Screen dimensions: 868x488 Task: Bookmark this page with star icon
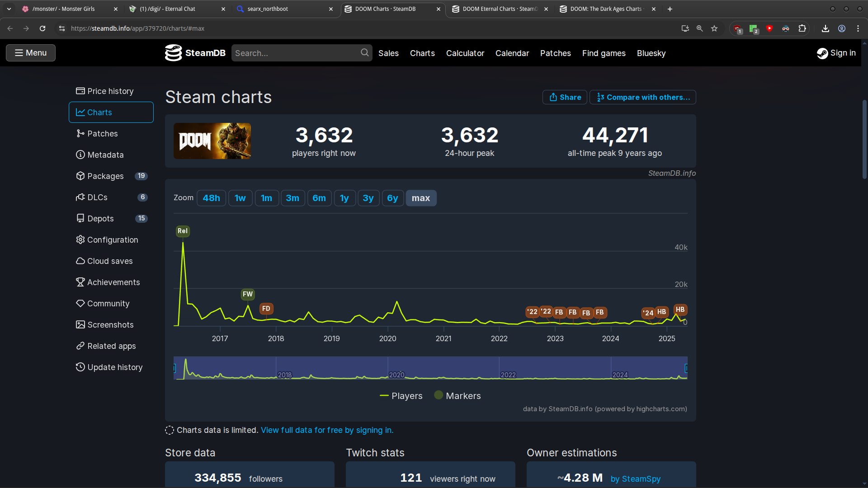(714, 28)
